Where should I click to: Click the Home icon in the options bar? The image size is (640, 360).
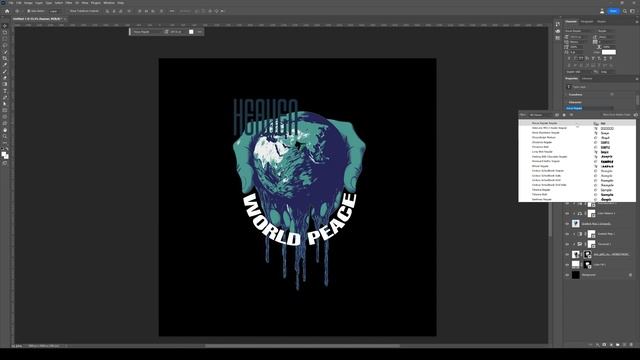click(x=7, y=11)
